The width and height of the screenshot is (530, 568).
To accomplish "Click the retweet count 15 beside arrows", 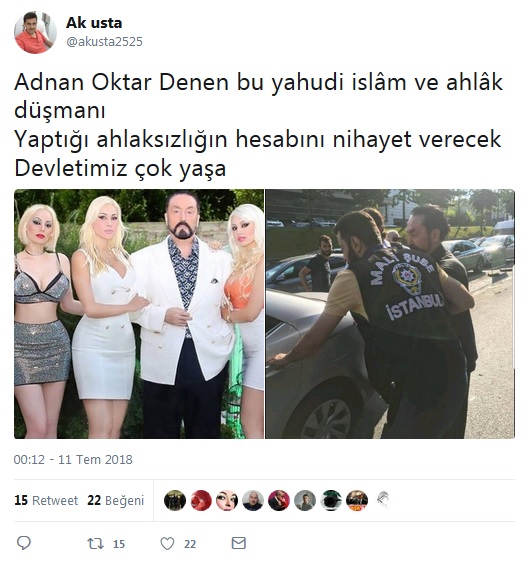I will click(x=119, y=544).
